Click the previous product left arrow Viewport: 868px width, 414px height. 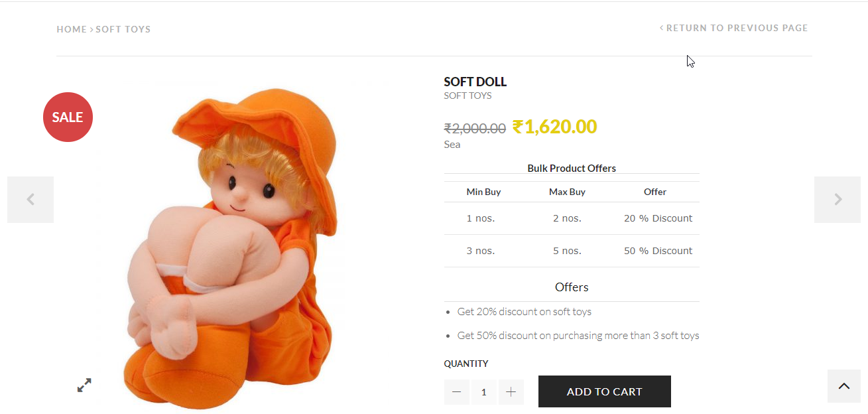tap(31, 199)
